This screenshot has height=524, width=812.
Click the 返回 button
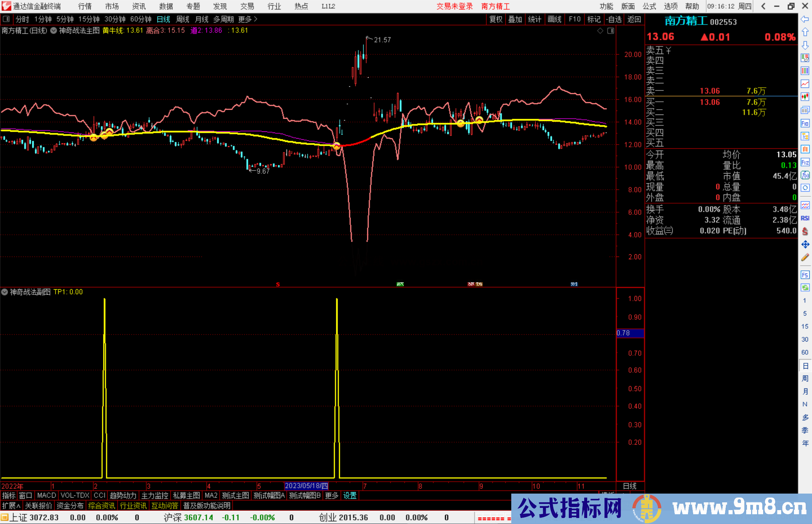pyautogui.click(x=634, y=19)
